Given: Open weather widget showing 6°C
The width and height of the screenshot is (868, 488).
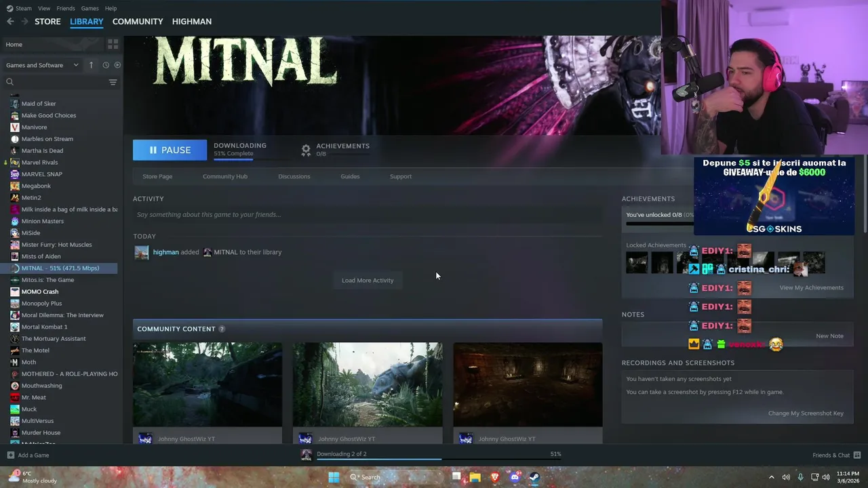Looking at the screenshot, I should coord(32,477).
